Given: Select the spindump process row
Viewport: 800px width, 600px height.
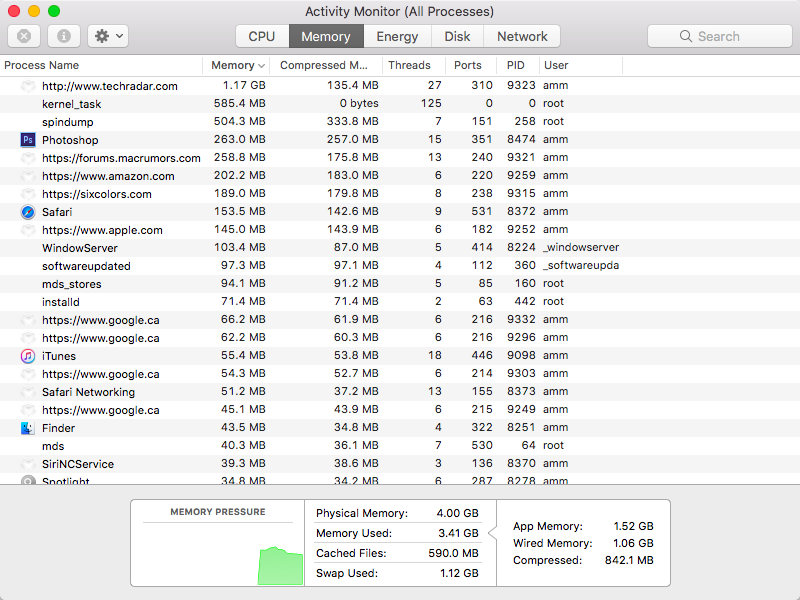Looking at the screenshot, I should coord(400,121).
